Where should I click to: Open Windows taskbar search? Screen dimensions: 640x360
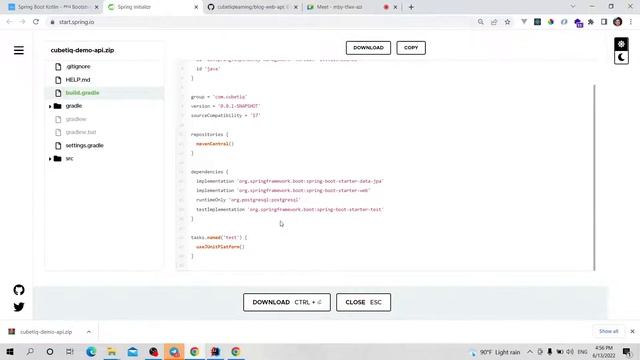pos(30,351)
